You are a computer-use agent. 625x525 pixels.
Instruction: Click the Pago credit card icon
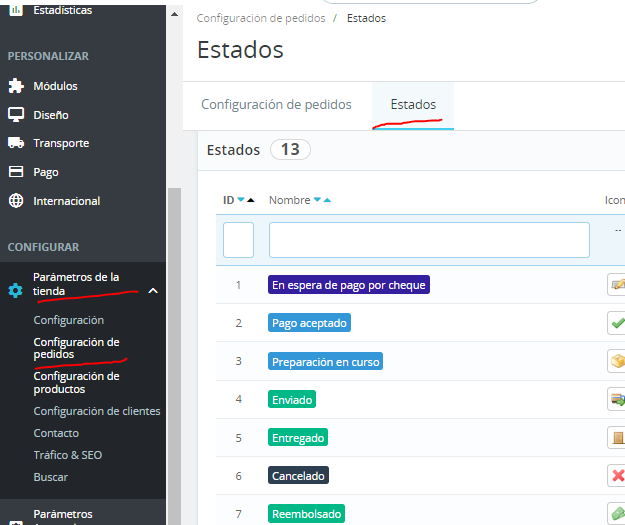16,172
